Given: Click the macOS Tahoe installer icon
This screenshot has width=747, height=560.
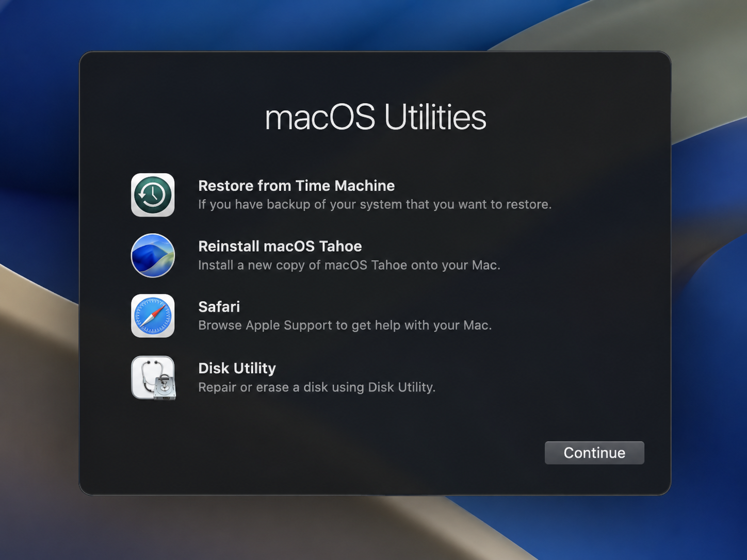Looking at the screenshot, I should coord(153,255).
